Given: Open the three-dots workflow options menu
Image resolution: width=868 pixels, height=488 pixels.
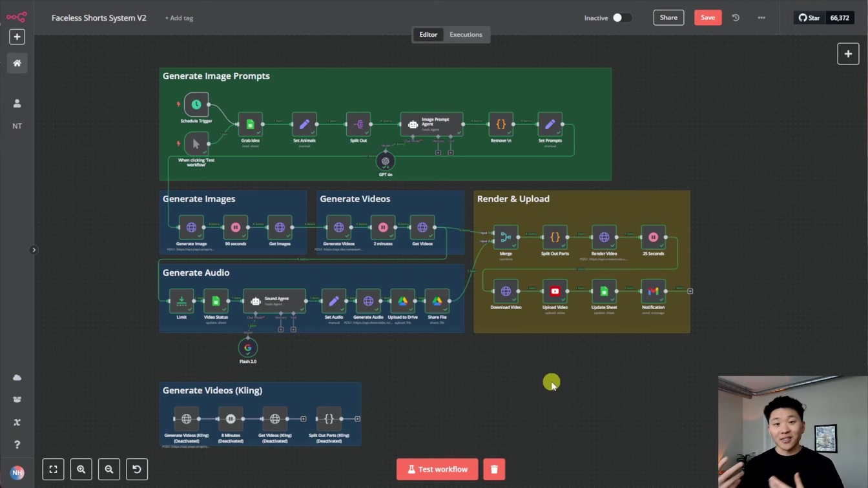Looking at the screenshot, I should click(x=761, y=18).
